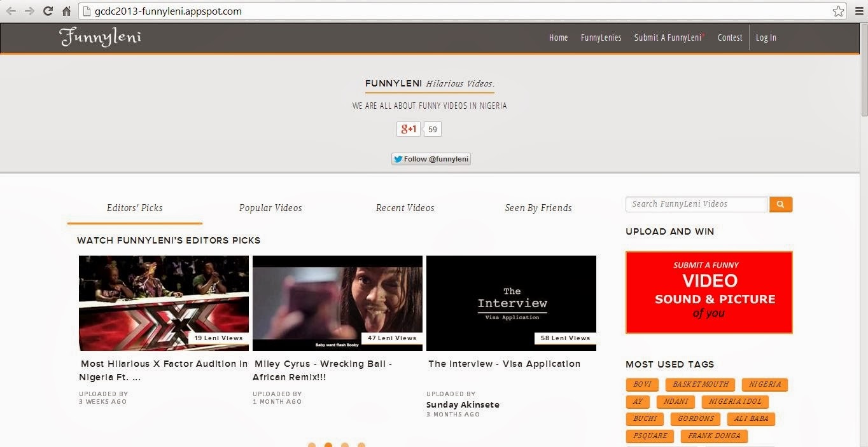Select the NIGERIA tag
Image resolution: width=868 pixels, height=447 pixels.
click(765, 385)
